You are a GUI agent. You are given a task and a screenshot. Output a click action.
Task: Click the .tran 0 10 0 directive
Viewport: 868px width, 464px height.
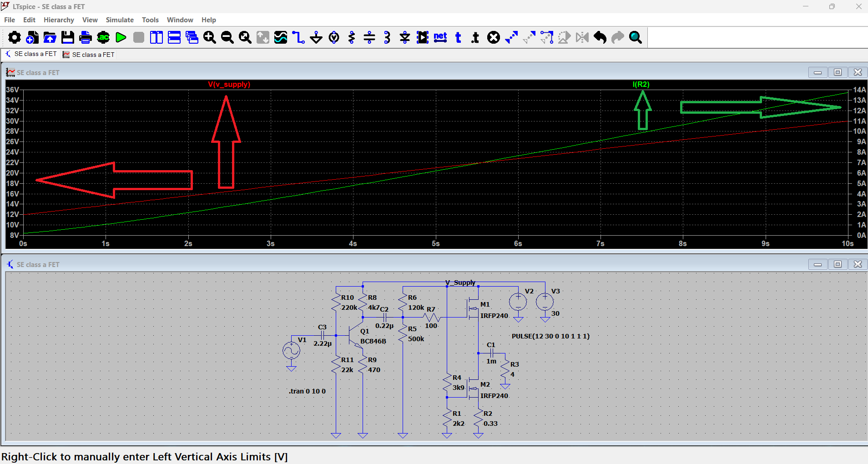(307, 391)
